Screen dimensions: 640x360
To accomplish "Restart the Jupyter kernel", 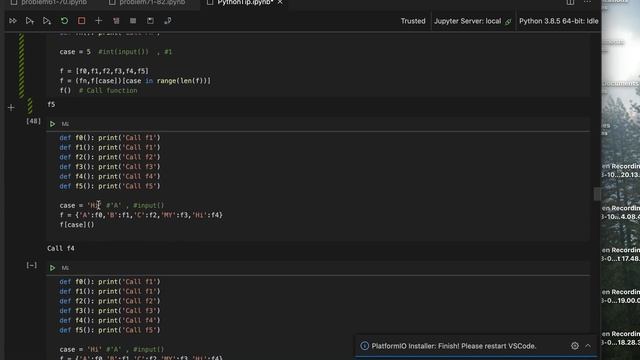I will click(x=64, y=21).
